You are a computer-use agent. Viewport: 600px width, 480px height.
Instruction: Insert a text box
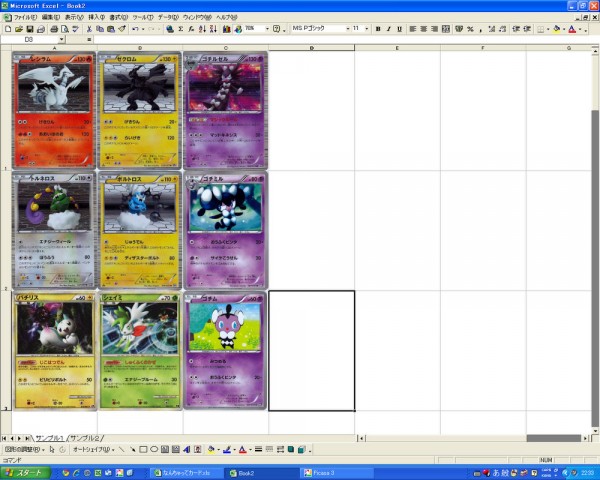click(x=165, y=449)
